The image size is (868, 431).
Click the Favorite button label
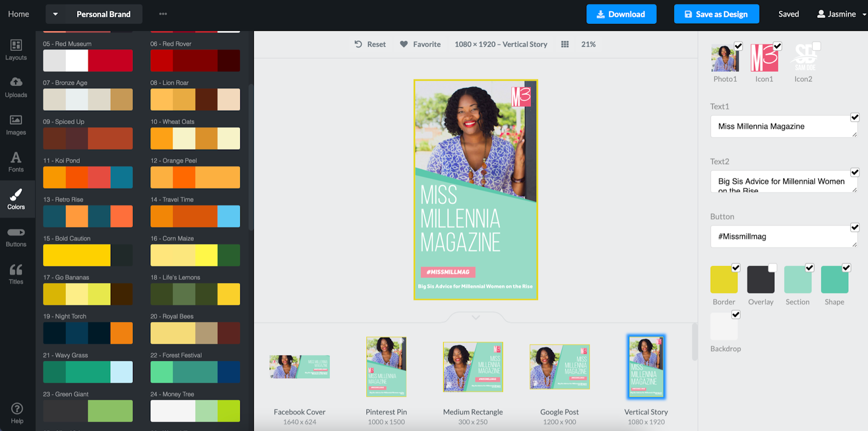pos(427,44)
